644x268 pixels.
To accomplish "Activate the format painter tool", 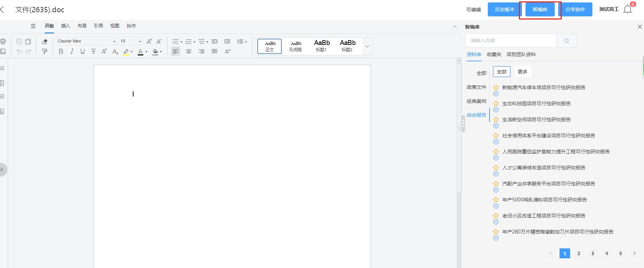I will pos(45,52).
